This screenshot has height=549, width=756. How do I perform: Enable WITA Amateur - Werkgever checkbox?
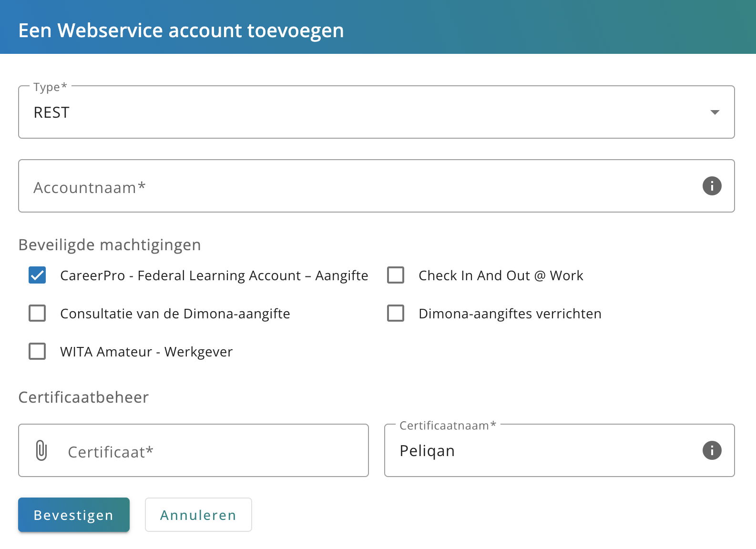37,351
